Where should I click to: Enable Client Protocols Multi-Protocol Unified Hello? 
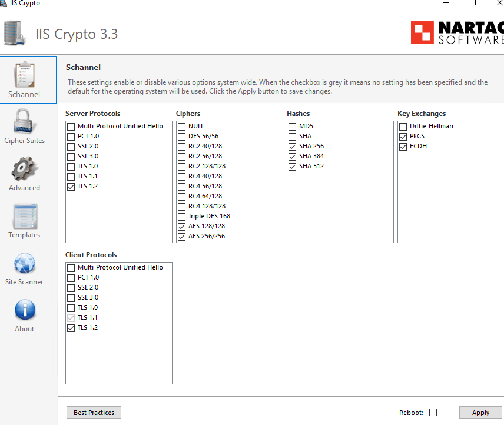[x=71, y=268]
